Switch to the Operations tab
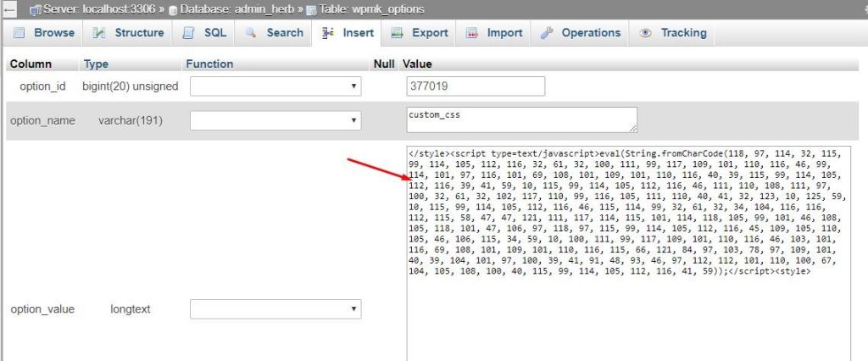The image size is (868, 361). [x=580, y=33]
